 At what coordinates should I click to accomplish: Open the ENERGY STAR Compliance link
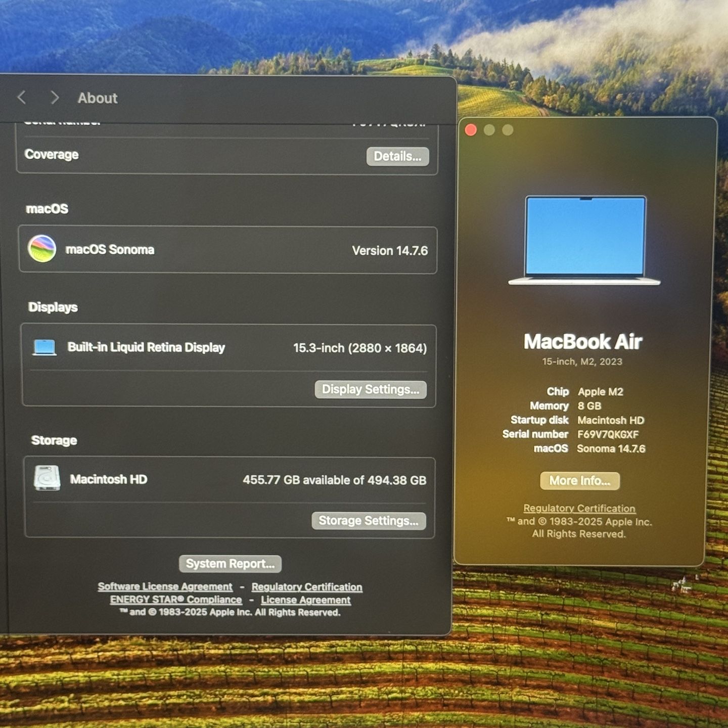(x=176, y=600)
